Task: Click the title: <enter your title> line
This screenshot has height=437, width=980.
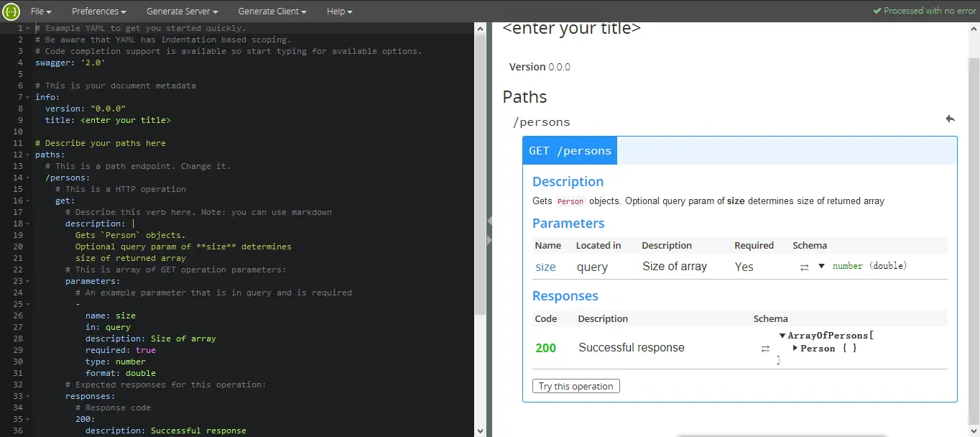Action: coord(108,120)
